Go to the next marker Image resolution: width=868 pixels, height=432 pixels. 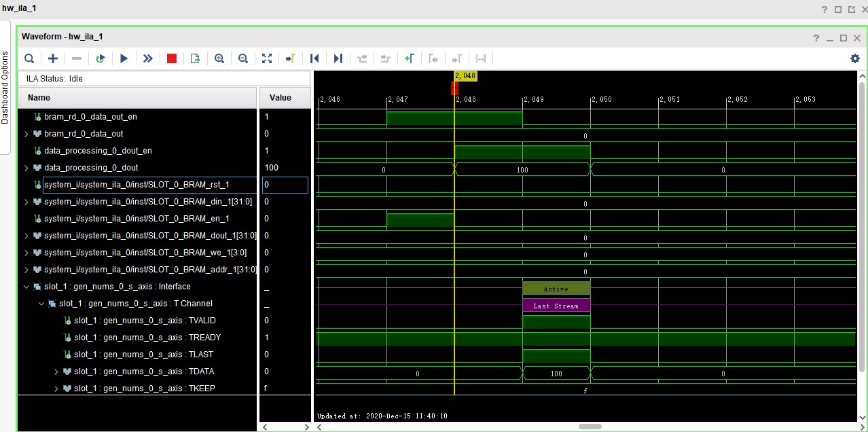pyautogui.click(x=457, y=58)
